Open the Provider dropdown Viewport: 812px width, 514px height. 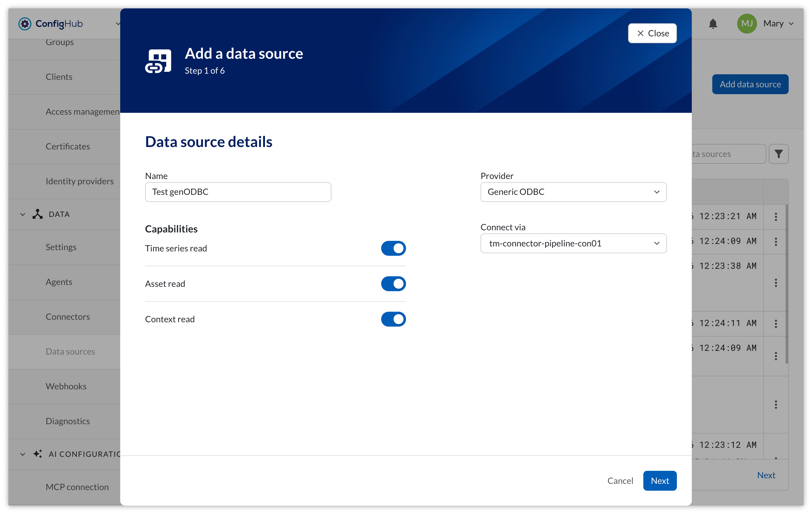point(573,192)
